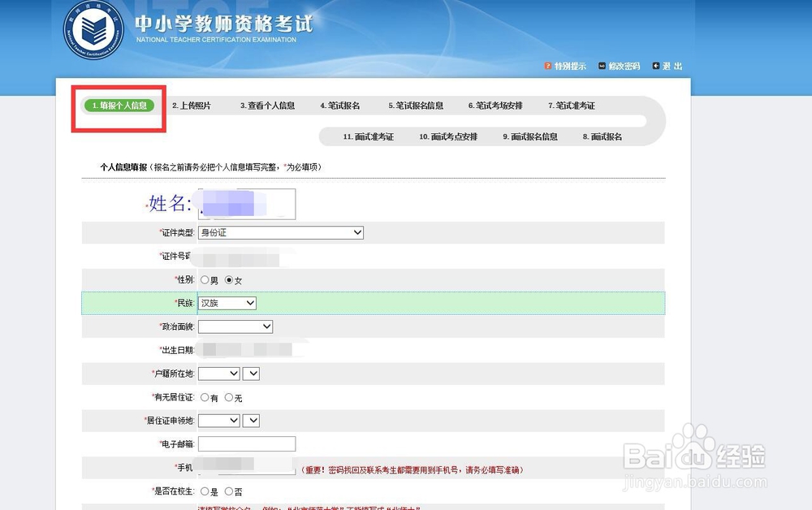The width and height of the screenshot is (812, 510).
Task: Open the 民族 dropdown showing 汉族
Action: (227, 303)
